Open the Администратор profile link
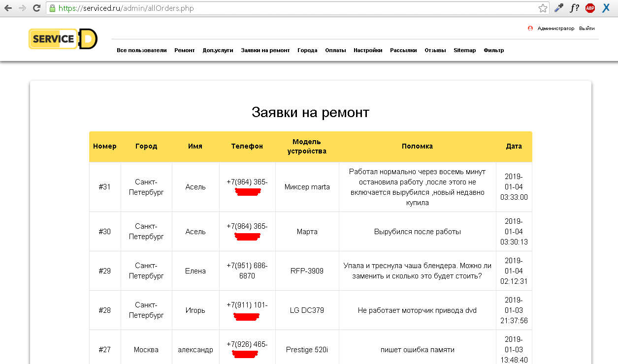The image size is (618, 364). coord(556,29)
